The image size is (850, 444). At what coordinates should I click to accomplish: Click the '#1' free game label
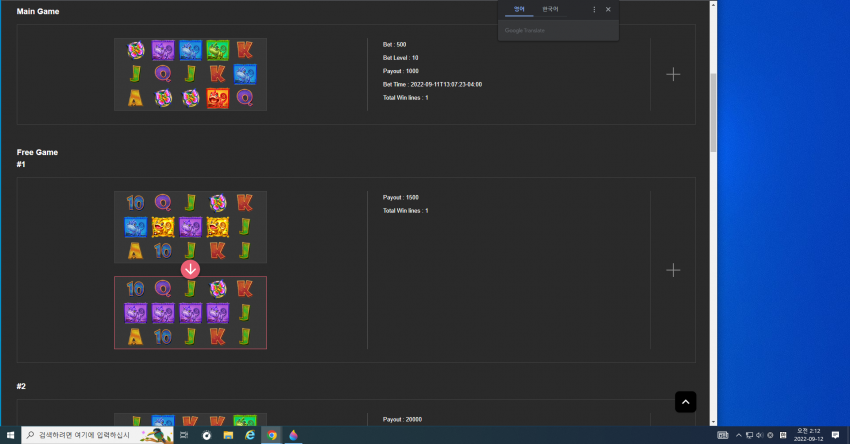[x=21, y=164]
